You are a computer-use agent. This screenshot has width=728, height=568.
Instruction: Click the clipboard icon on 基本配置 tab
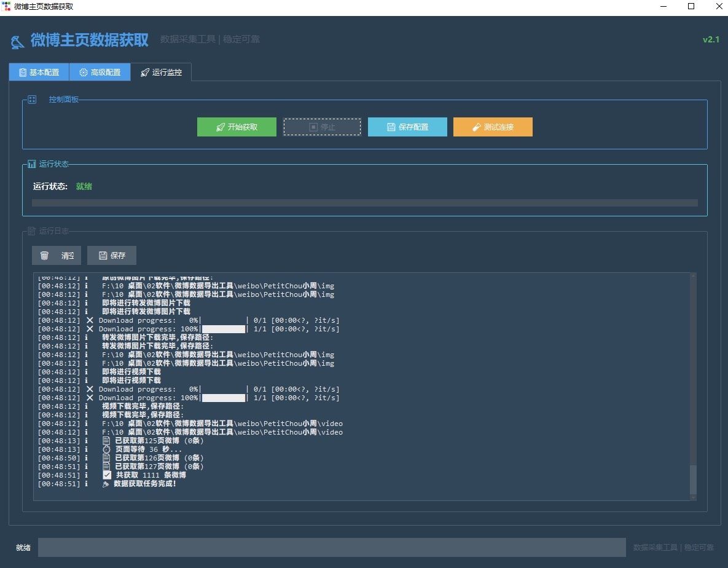click(23, 73)
